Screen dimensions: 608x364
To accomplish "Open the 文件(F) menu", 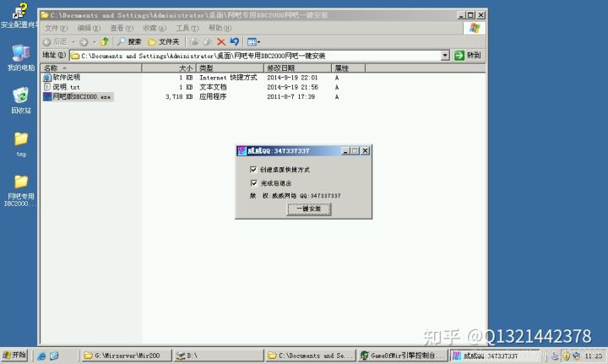I will tap(56, 28).
